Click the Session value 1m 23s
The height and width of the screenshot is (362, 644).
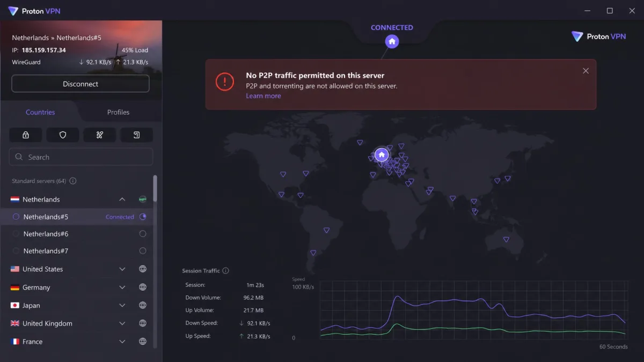pos(255,285)
